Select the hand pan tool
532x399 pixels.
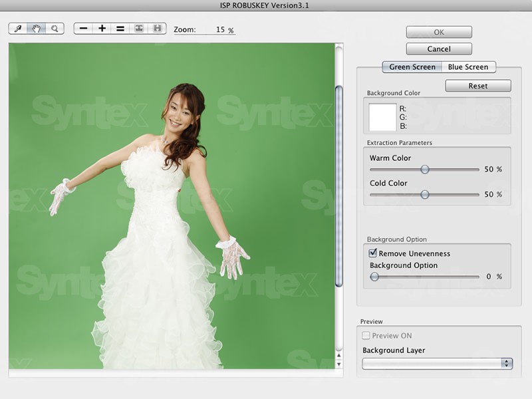coord(37,29)
